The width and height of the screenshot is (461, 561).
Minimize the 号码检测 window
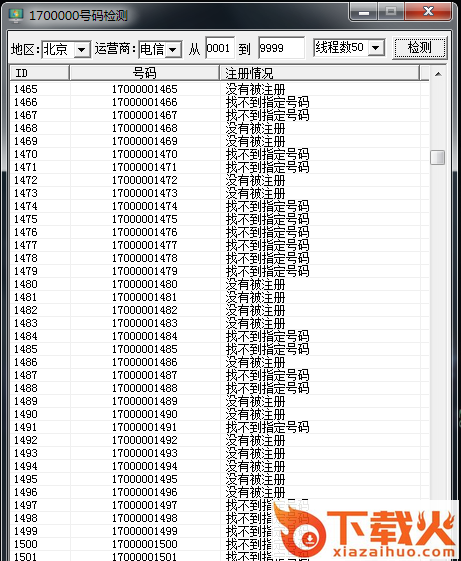364,11
